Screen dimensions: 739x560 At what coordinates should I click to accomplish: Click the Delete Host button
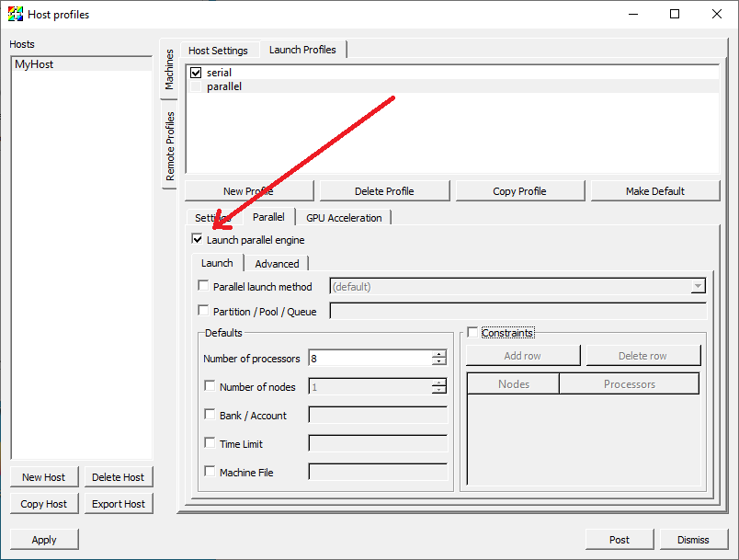pyautogui.click(x=119, y=477)
